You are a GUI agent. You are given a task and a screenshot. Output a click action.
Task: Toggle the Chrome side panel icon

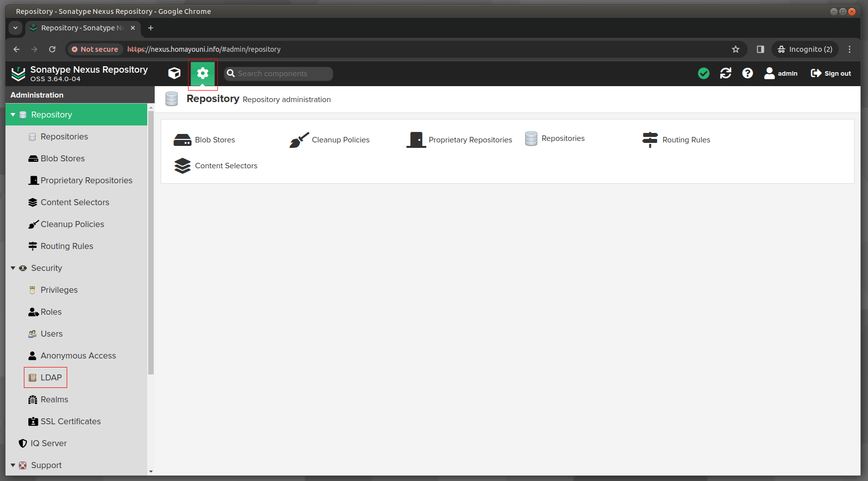click(760, 49)
